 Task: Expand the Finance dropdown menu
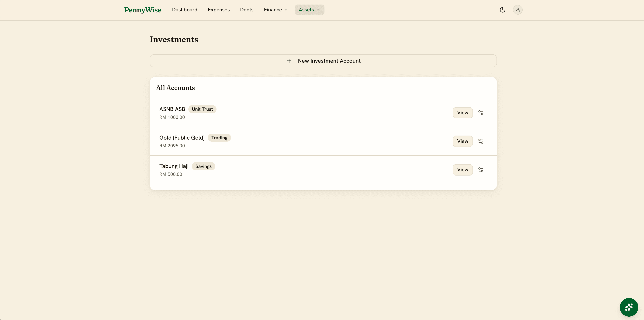(275, 10)
